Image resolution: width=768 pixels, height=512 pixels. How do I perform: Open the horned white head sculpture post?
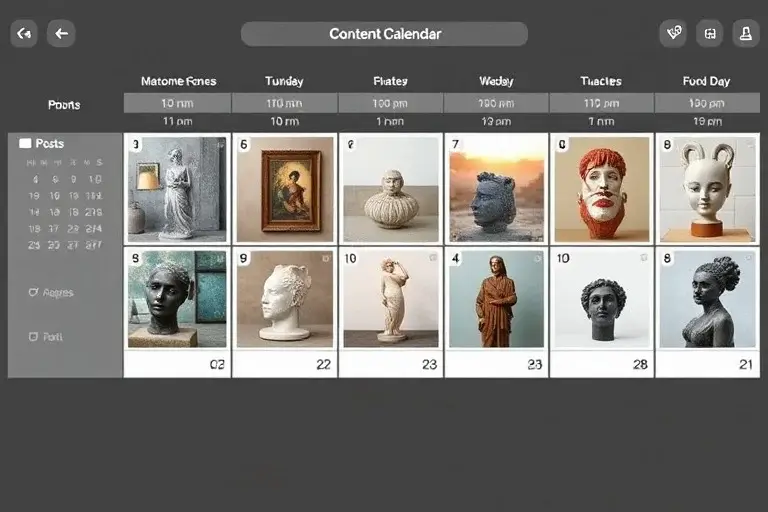point(707,189)
